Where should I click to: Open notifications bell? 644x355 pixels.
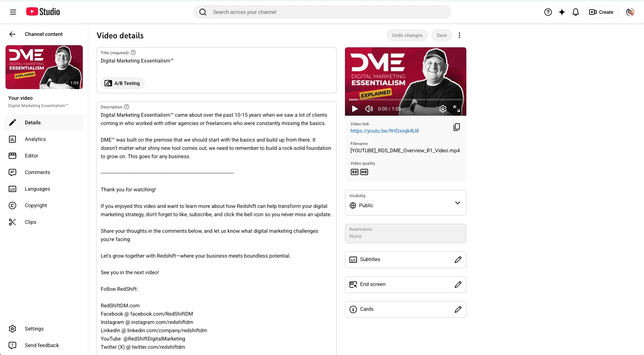[575, 12]
